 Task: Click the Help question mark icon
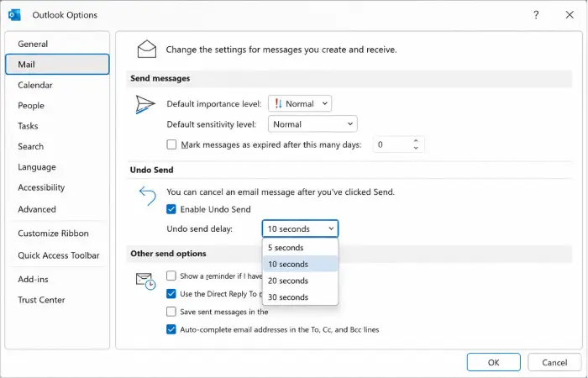pyautogui.click(x=536, y=14)
